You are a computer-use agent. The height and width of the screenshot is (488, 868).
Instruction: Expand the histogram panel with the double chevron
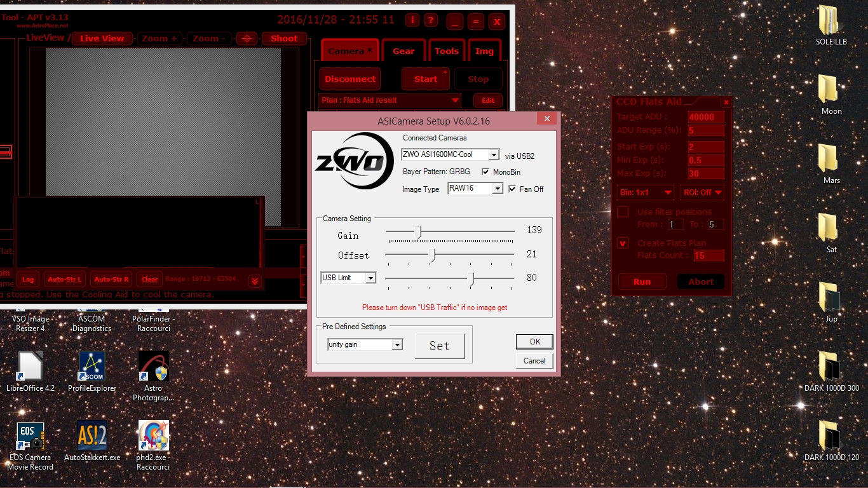[x=254, y=280]
